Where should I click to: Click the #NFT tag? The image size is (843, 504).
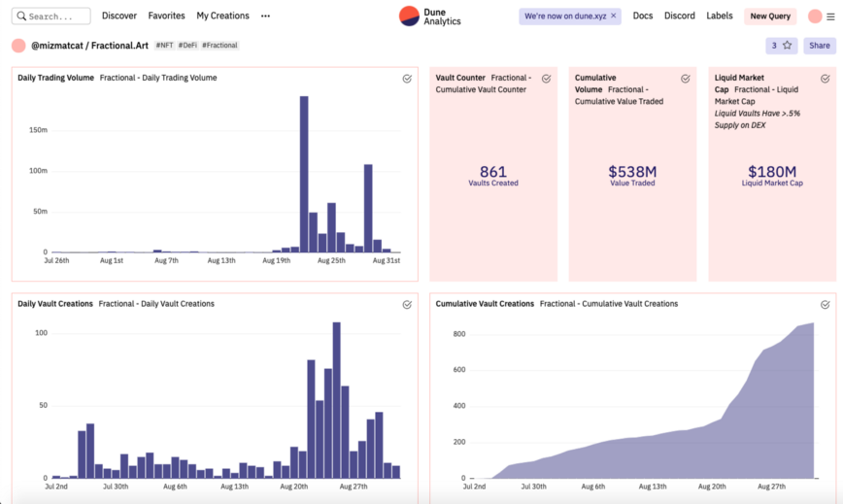pyautogui.click(x=164, y=46)
